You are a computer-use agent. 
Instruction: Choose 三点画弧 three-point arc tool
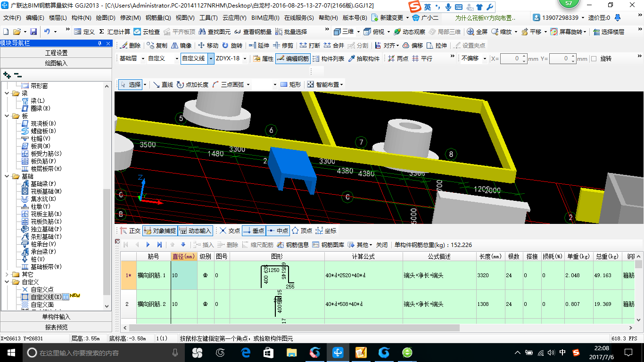(228, 85)
